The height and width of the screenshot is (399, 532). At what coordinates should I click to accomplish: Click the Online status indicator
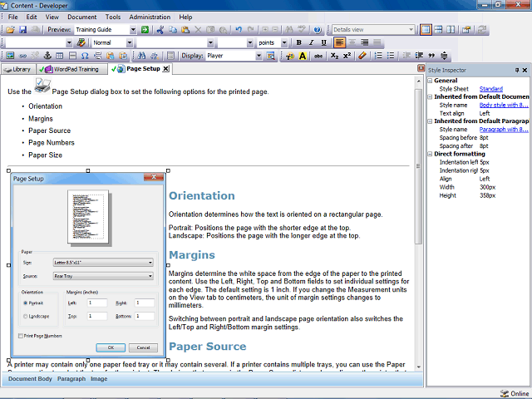pos(515,393)
